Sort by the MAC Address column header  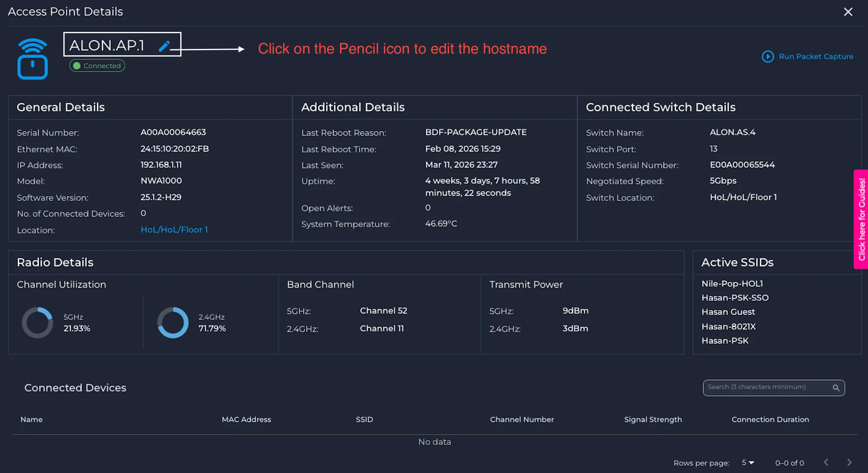[x=247, y=419]
